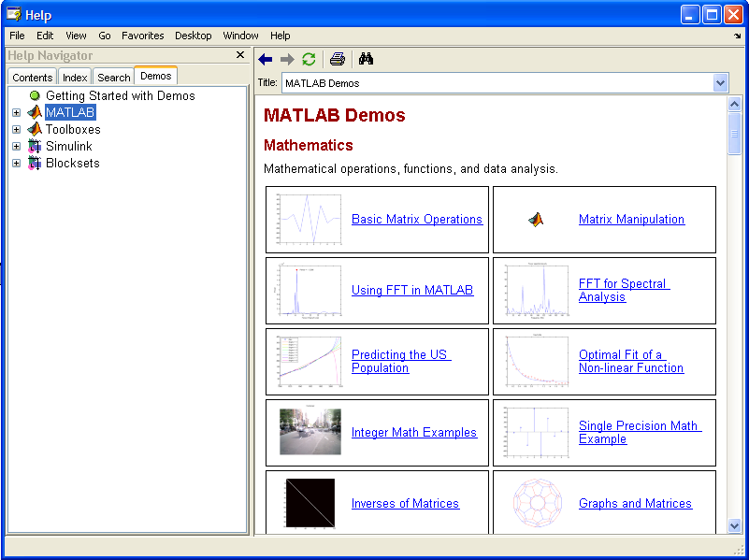Screen dimensions: 749x560
Task: Expand the Toolboxes tree node
Action: (16, 129)
